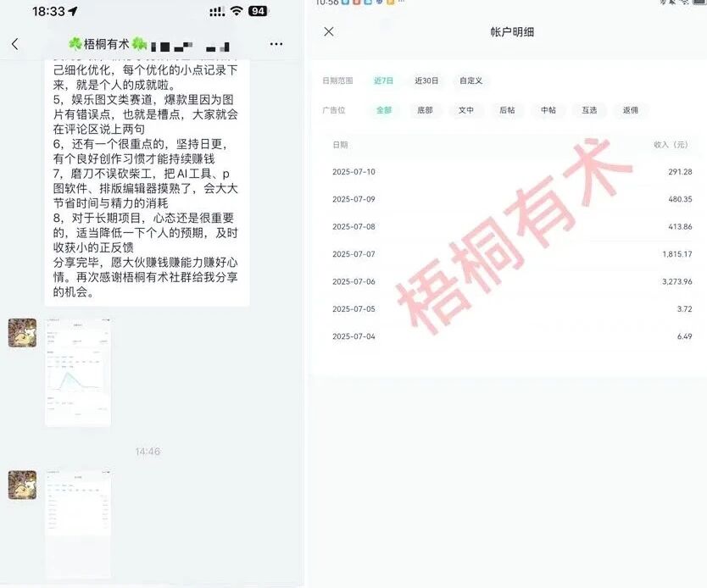Tap the 2025-07-10 date entry

tap(353, 172)
